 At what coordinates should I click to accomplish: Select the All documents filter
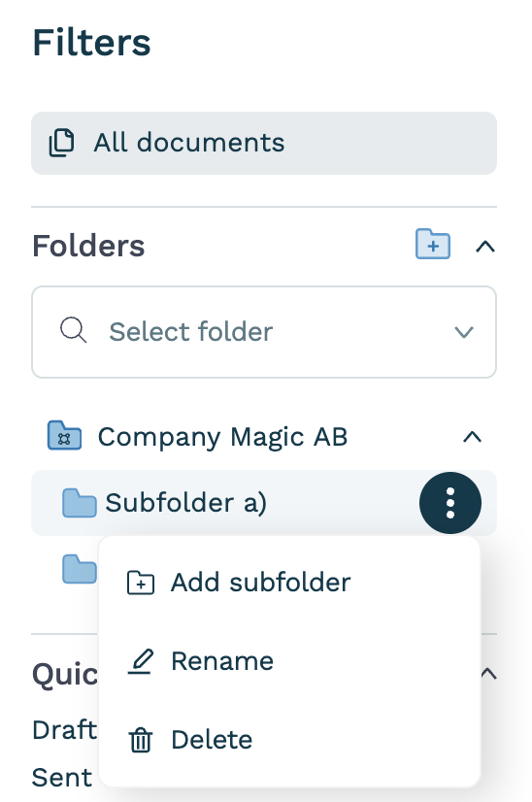264,144
